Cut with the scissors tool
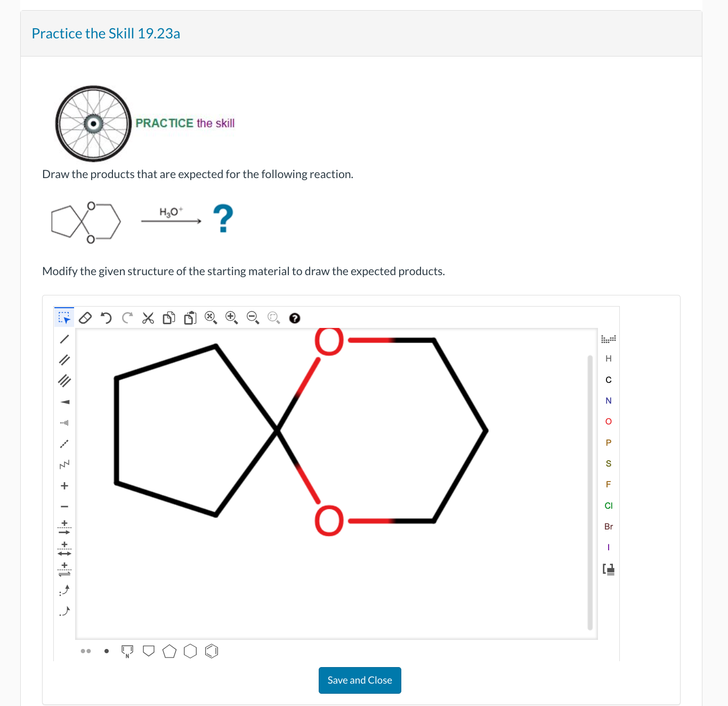 [x=148, y=317]
